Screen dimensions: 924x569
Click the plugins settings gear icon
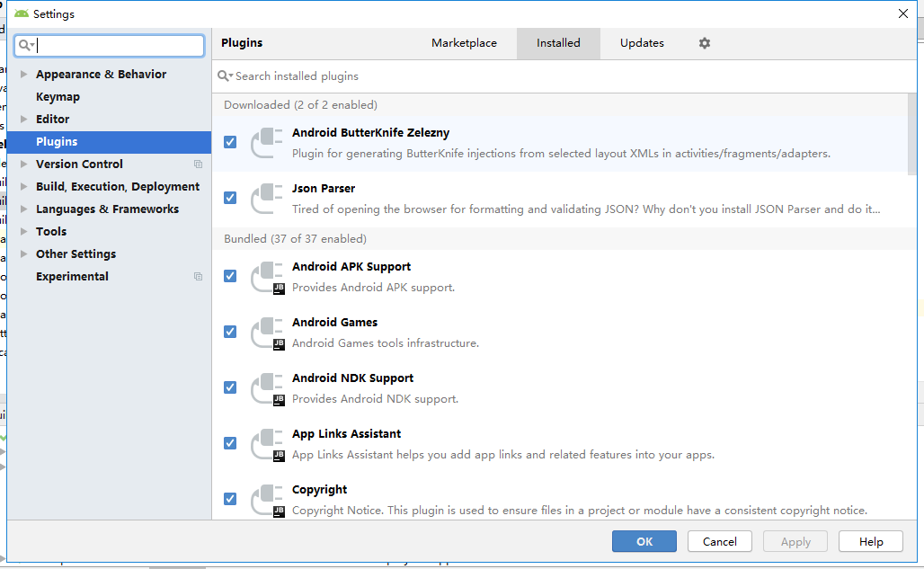click(704, 43)
